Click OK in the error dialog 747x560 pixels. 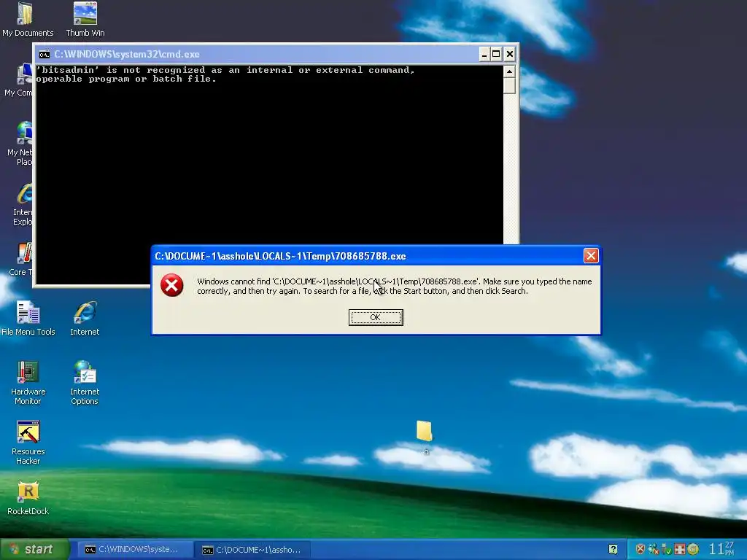click(376, 317)
